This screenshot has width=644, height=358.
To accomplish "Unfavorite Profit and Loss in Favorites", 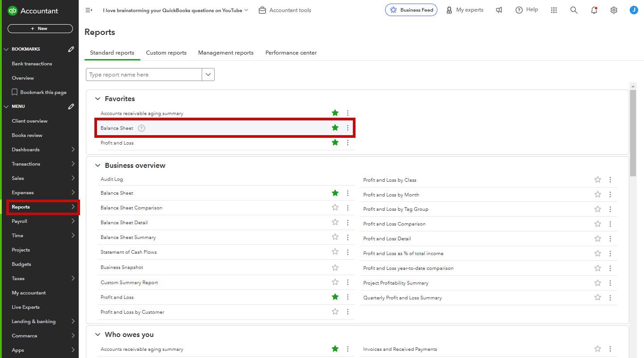I will [335, 143].
